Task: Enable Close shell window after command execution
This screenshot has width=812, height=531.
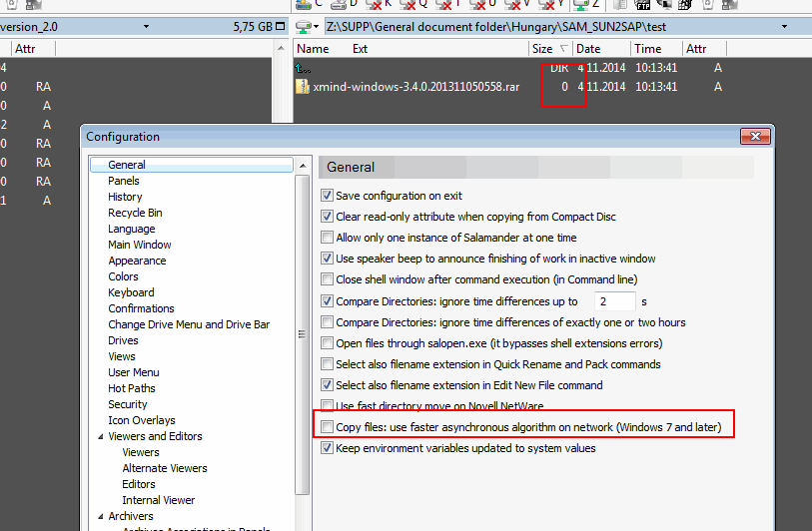Action: point(327,279)
